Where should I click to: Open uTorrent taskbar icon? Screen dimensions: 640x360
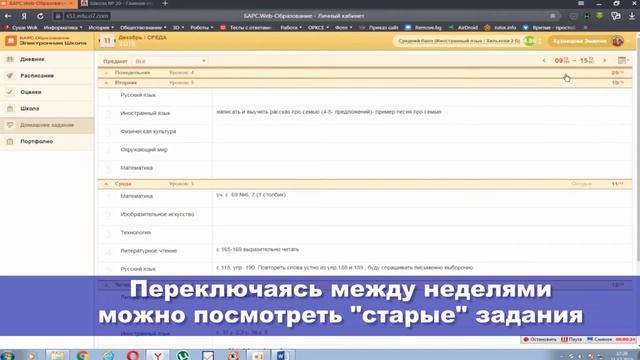tap(183, 356)
